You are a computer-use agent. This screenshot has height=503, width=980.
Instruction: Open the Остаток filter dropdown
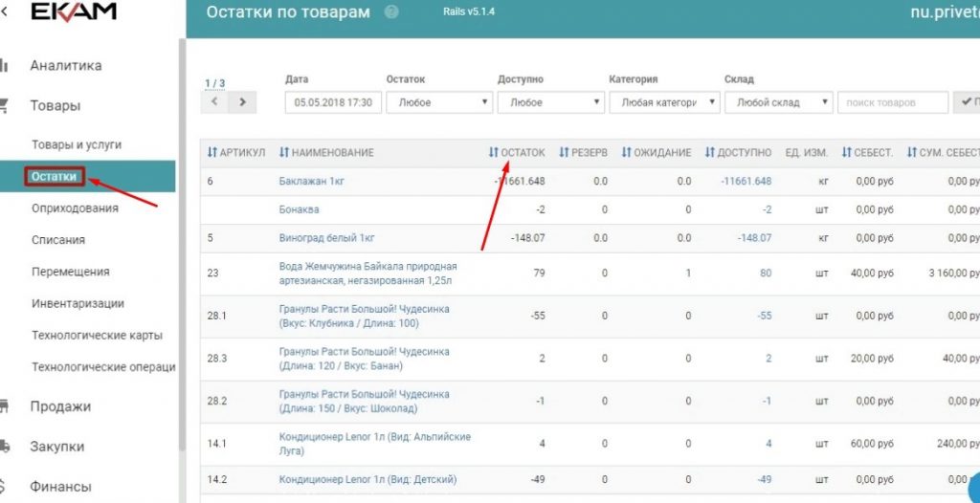[439, 102]
